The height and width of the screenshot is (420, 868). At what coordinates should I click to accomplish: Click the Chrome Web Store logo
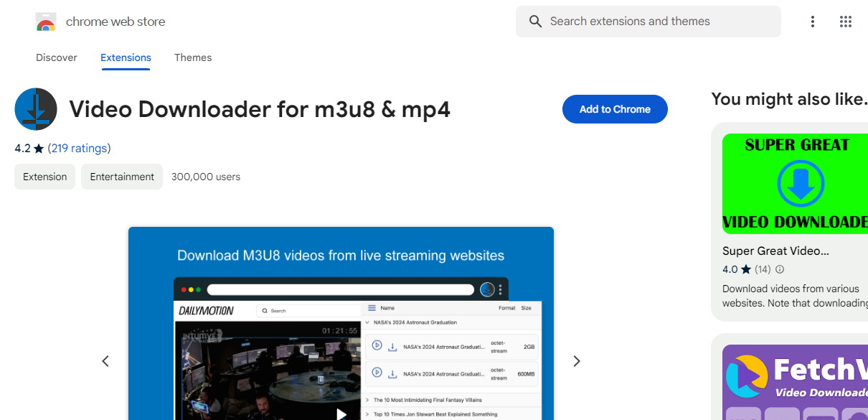click(46, 22)
